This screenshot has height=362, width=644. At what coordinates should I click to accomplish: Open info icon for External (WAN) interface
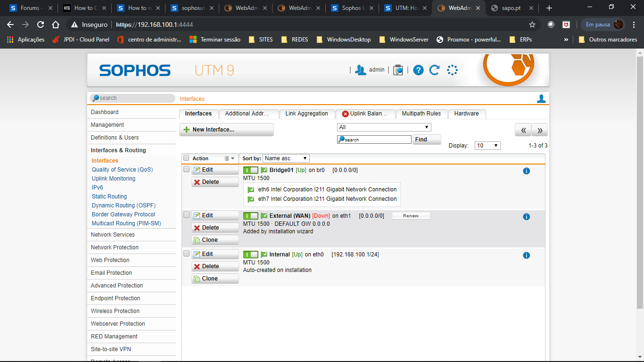(x=527, y=217)
